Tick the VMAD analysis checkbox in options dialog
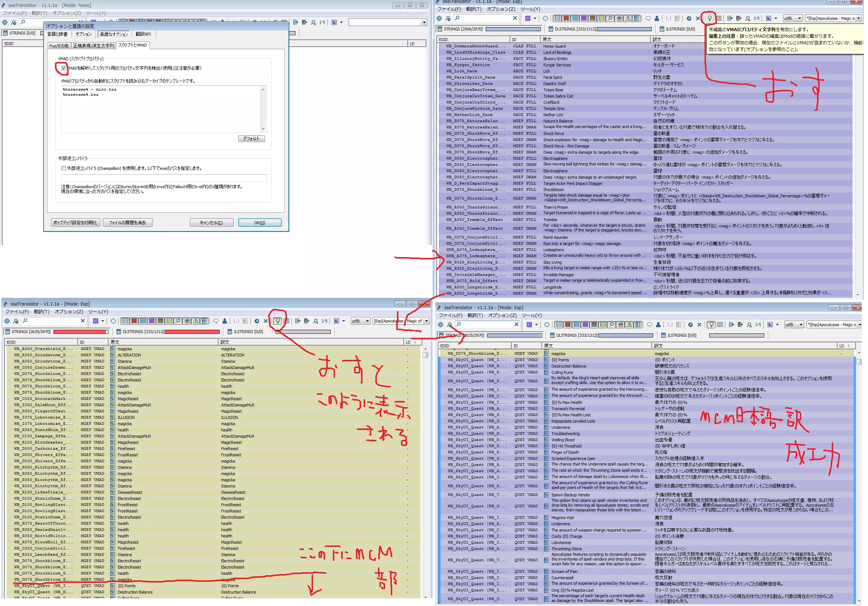868x606 pixels. point(63,68)
